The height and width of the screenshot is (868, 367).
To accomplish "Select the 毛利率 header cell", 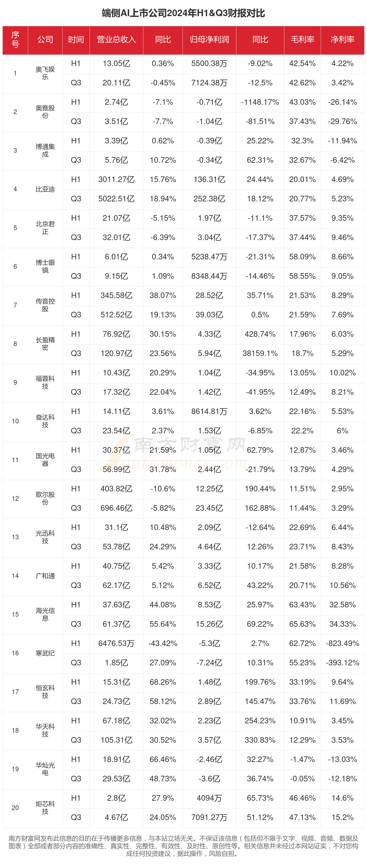I will (x=302, y=40).
